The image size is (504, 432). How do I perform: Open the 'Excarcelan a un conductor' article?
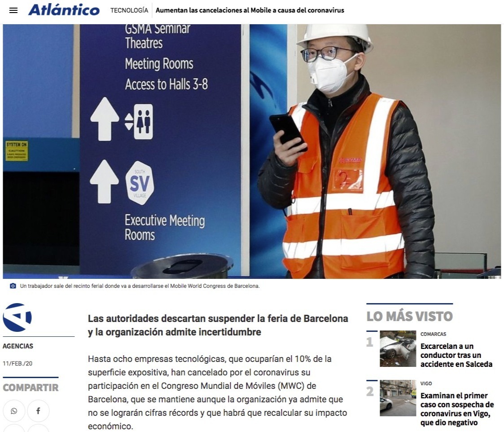point(456,355)
